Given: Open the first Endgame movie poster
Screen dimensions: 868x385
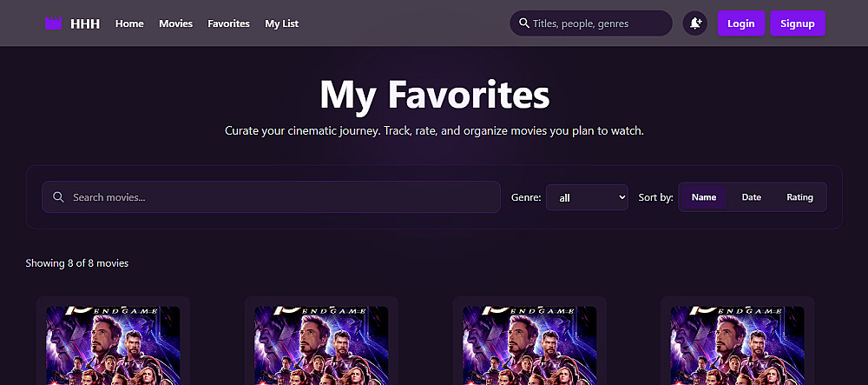Looking at the screenshot, I should tap(113, 345).
